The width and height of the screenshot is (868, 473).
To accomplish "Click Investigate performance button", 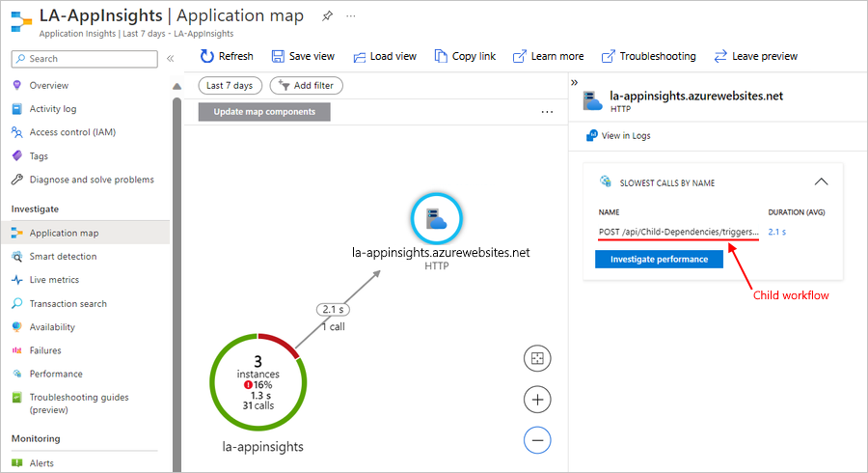I will pos(659,260).
